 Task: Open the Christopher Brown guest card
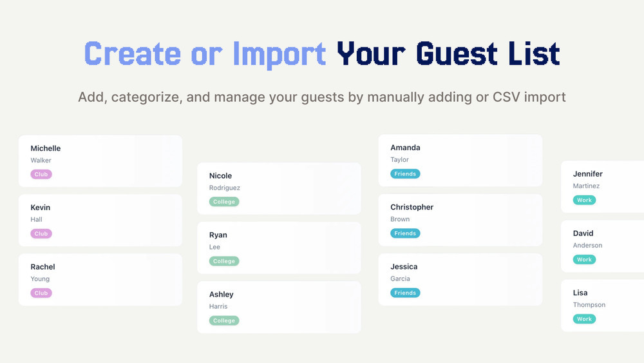460,219
